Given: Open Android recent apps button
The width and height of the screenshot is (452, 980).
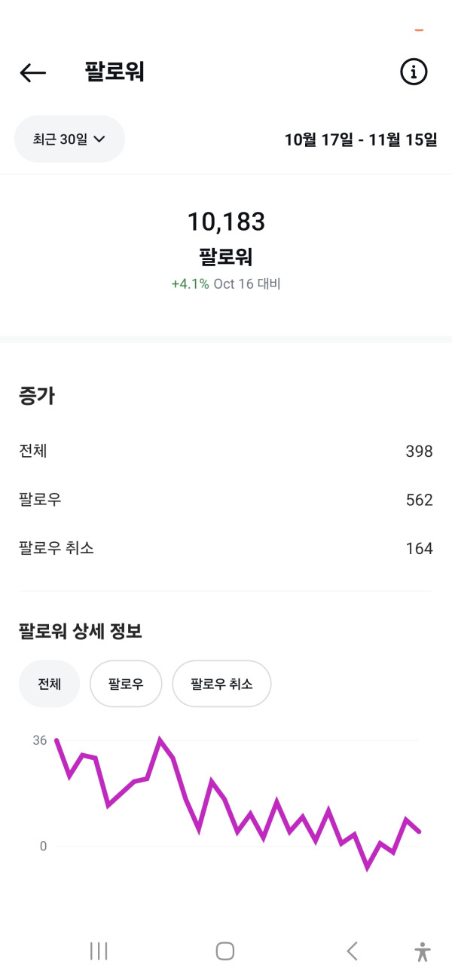Looking at the screenshot, I should [x=99, y=951].
